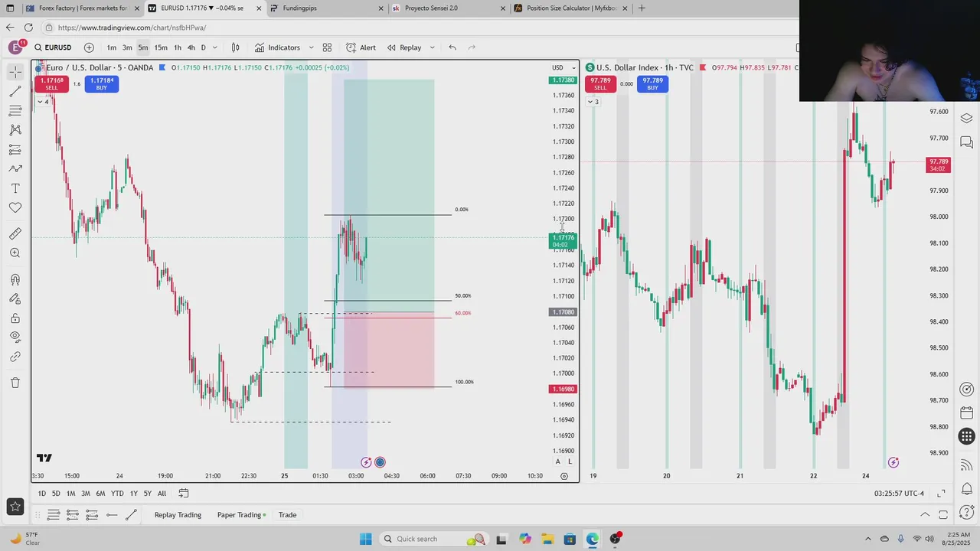Select the brush drawing tool

tap(15, 169)
